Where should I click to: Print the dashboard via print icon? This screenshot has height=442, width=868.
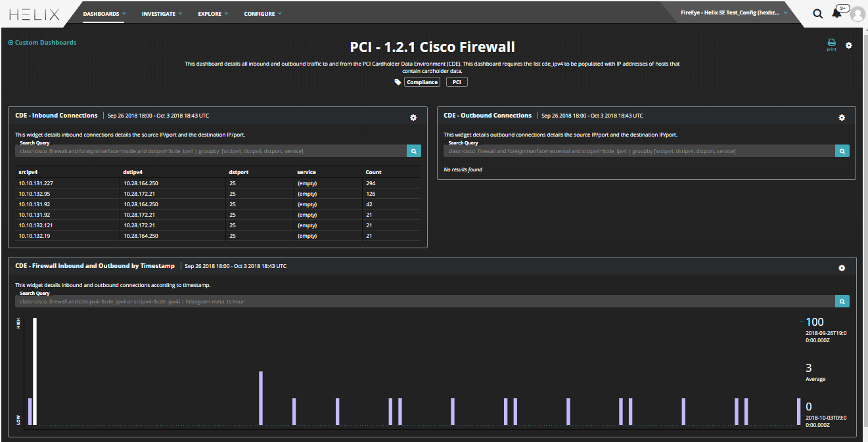[831, 45]
